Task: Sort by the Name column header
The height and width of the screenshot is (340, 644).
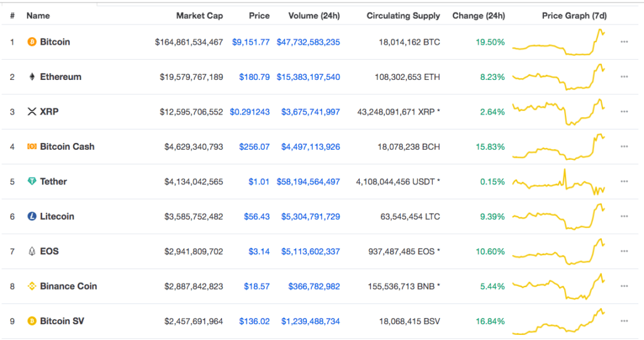Action: point(38,16)
